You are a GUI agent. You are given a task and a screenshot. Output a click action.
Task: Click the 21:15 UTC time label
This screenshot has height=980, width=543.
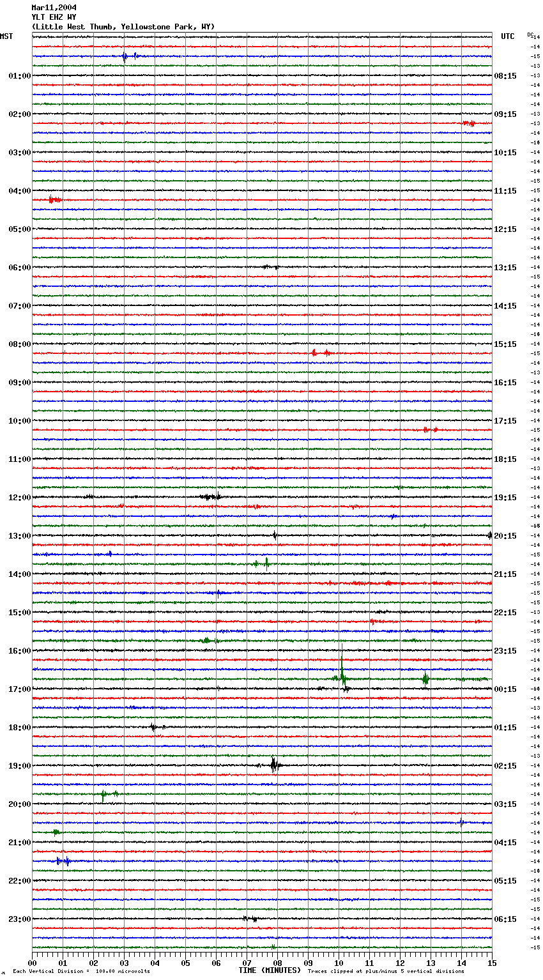pos(505,574)
